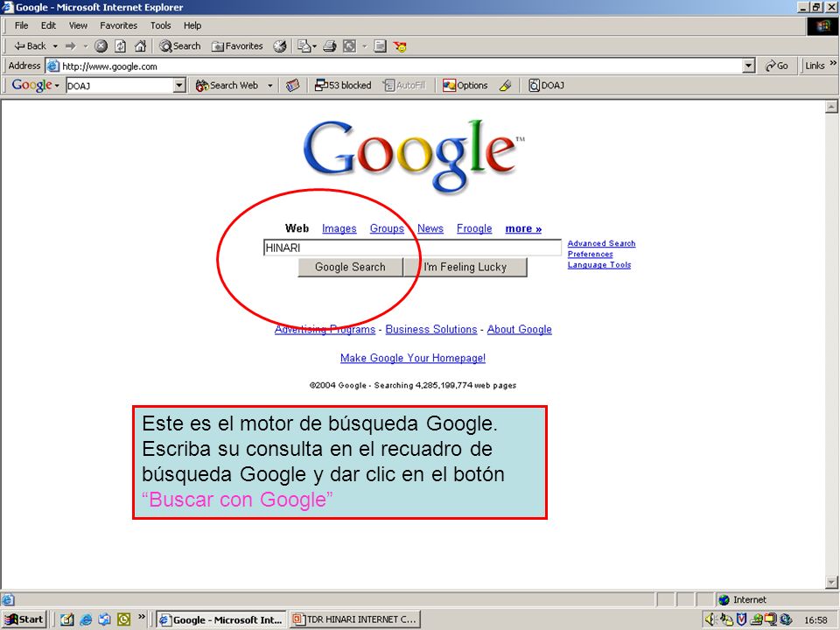Open the History clock icon
Viewport: 840px width, 630px height.
tap(280, 46)
